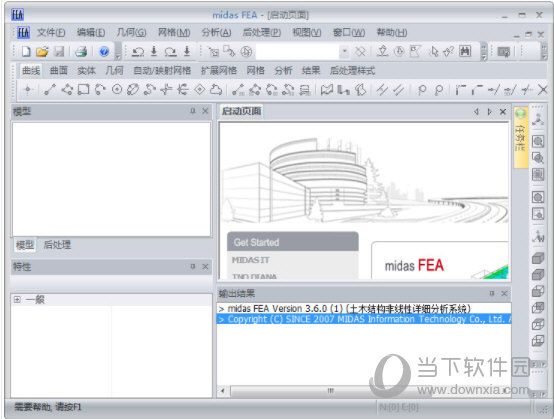Click the fit view icon in right toolbar

[x=538, y=175]
